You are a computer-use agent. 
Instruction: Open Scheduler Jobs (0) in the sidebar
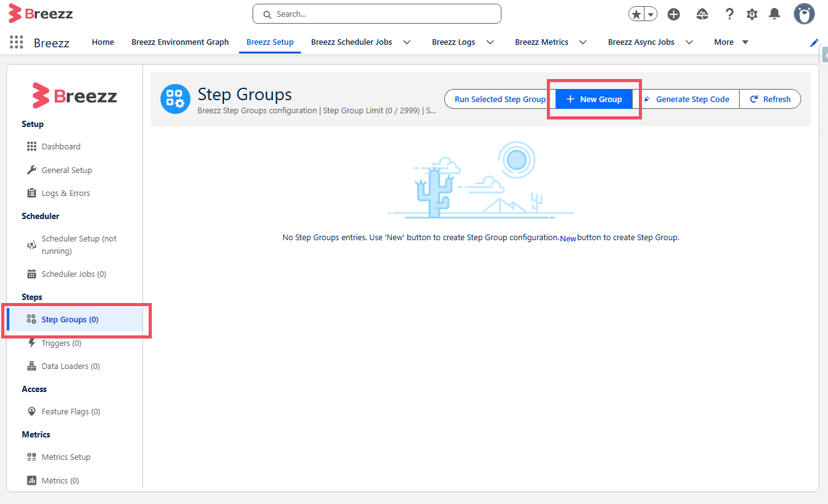coord(75,274)
